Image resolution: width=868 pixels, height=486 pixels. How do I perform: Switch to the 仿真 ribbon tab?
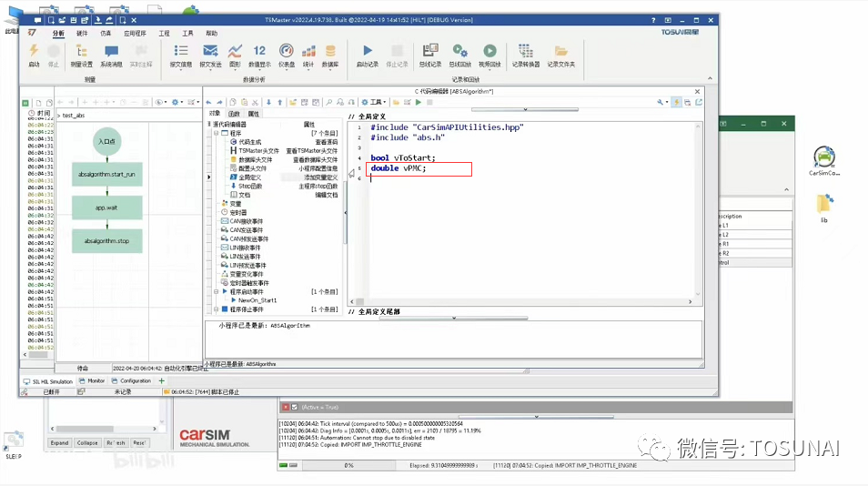point(106,33)
